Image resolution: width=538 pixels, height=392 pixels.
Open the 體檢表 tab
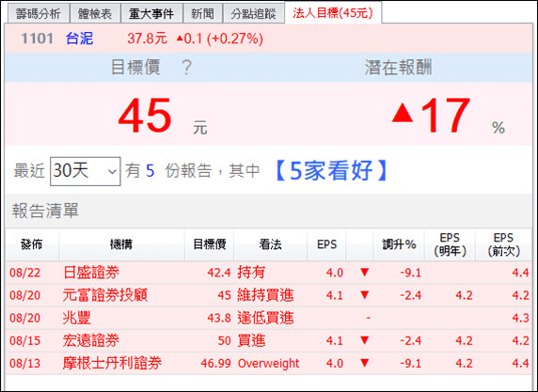[x=95, y=14]
